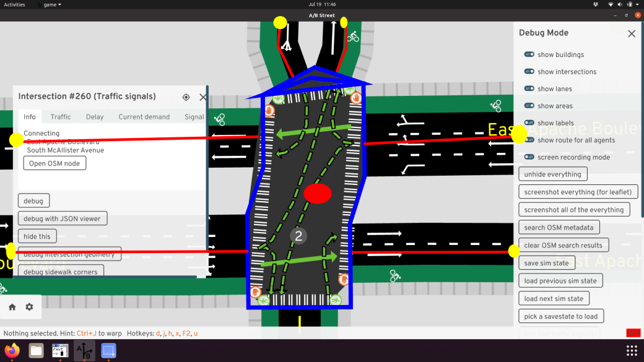Click the red dot at intersection center

[x=318, y=194]
